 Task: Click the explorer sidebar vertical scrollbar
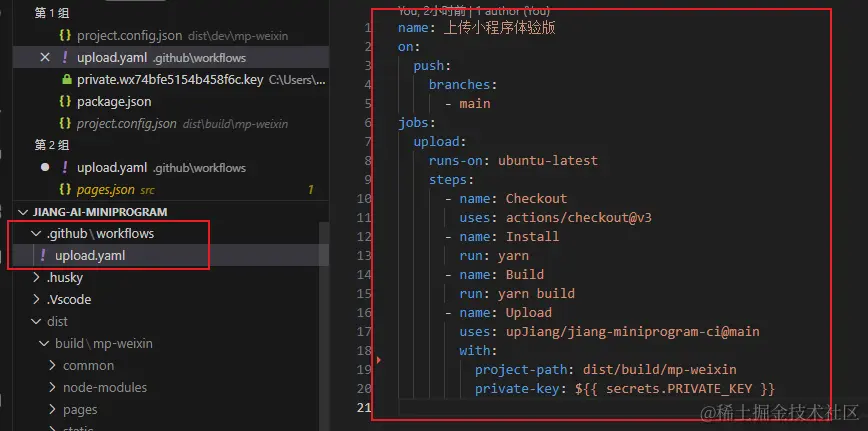pos(324,326)
